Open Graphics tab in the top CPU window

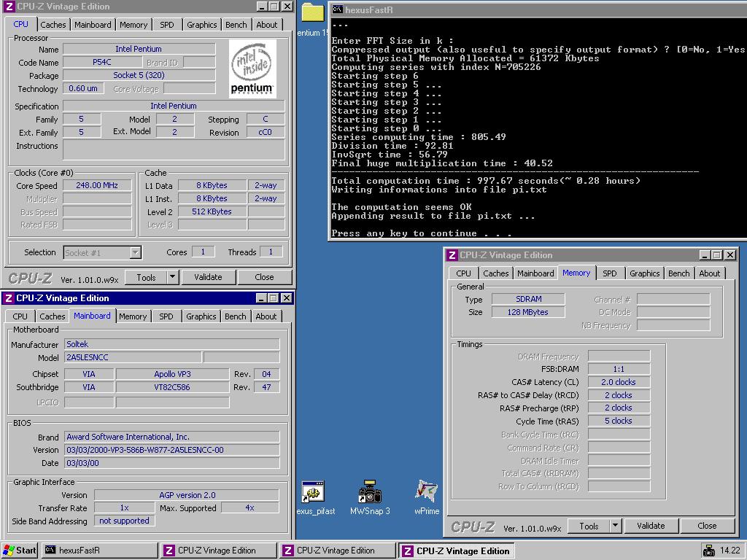coord(201,25)
